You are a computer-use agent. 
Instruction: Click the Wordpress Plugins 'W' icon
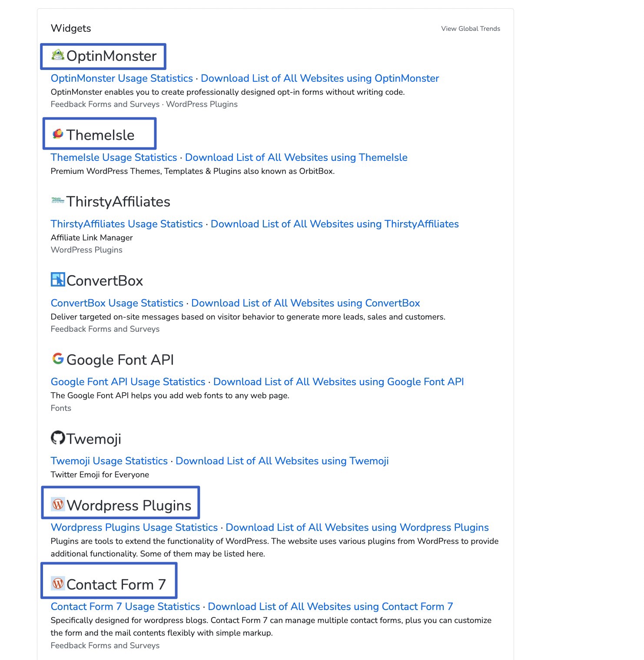(58, 504)
